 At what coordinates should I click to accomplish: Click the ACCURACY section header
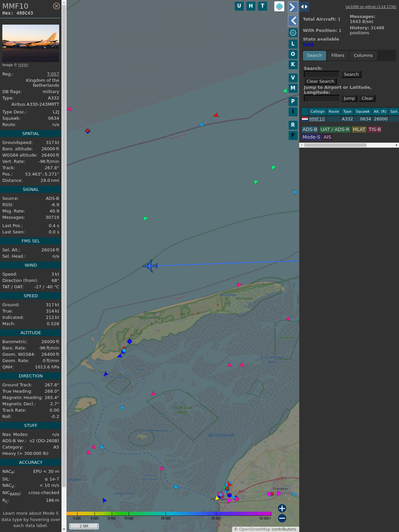(x=31, y=463)
